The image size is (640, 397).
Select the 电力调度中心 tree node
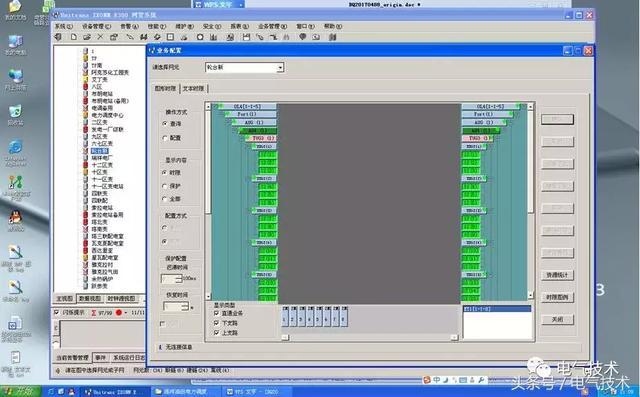point(107,115)
